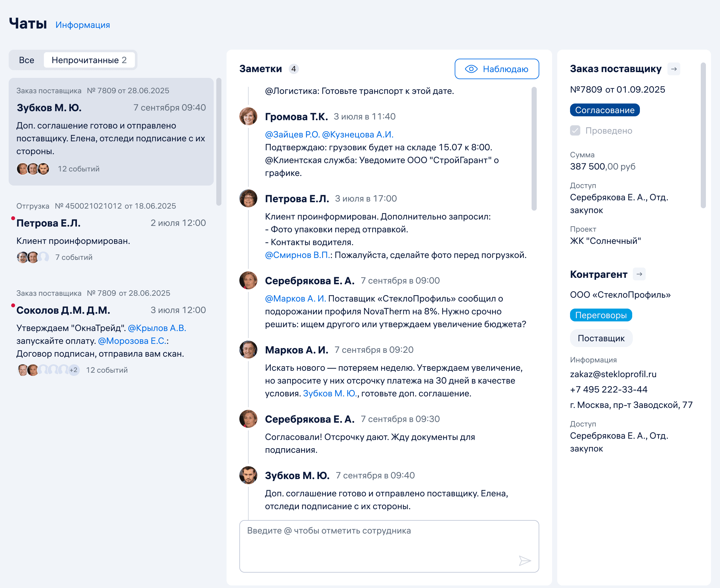The width and height of the screenshot is (720, 588).
Task: Click Зубков М. Ю. avatar in notes
Action: 248,475
